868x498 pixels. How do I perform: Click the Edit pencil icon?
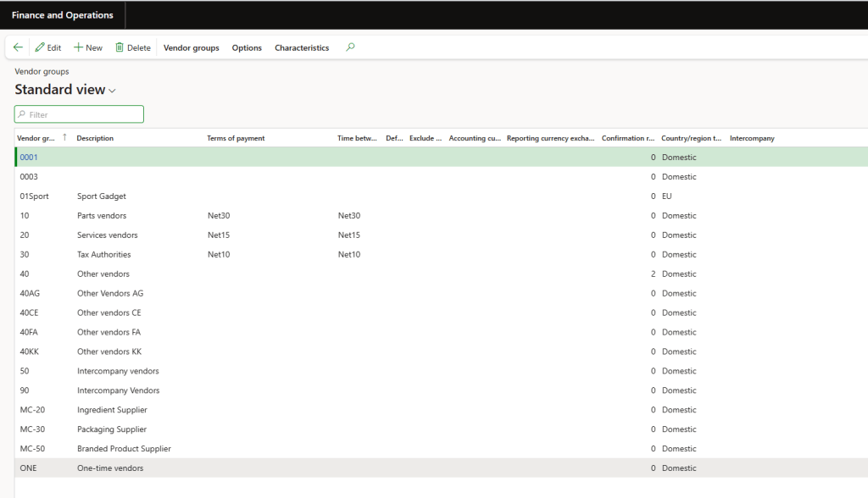pos(40,47)
